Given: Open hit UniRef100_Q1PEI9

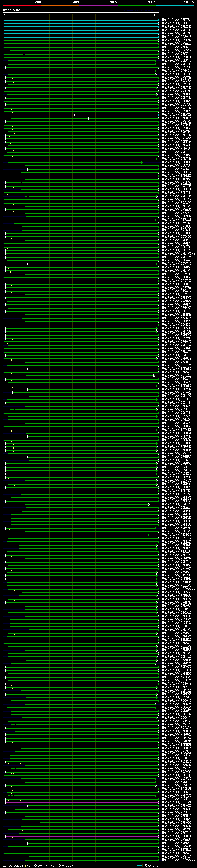Looking at the screenshot, I should click(177, 23).
